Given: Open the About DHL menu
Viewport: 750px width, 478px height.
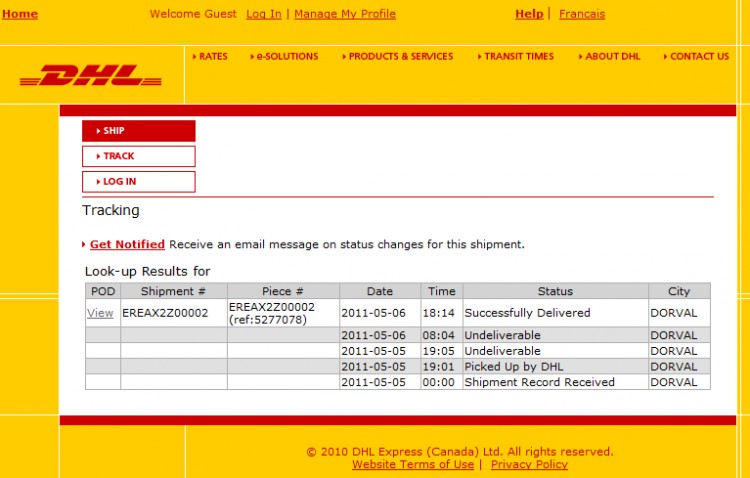Looking at the screenshot, I should pyautogui.click(x=612, y=57).
